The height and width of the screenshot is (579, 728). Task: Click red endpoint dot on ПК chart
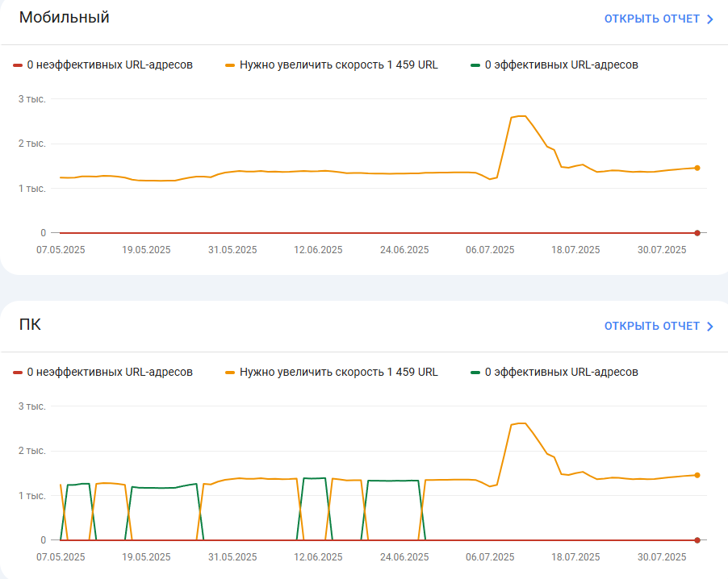tap(697, 540)
